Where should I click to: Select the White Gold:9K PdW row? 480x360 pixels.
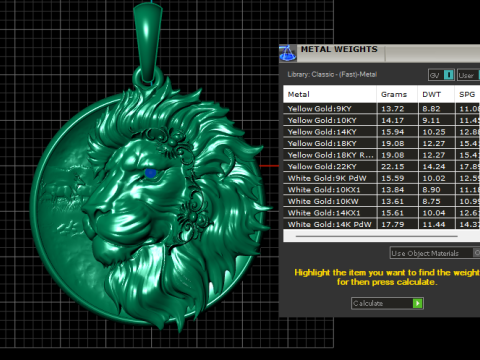[382, 178]
